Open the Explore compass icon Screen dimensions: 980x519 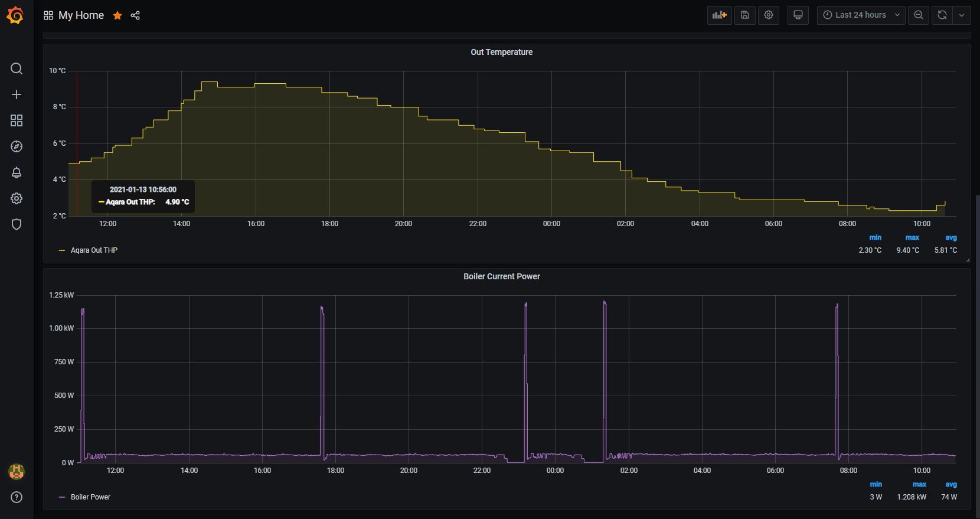pyautogui.click(x=17, y=146)
